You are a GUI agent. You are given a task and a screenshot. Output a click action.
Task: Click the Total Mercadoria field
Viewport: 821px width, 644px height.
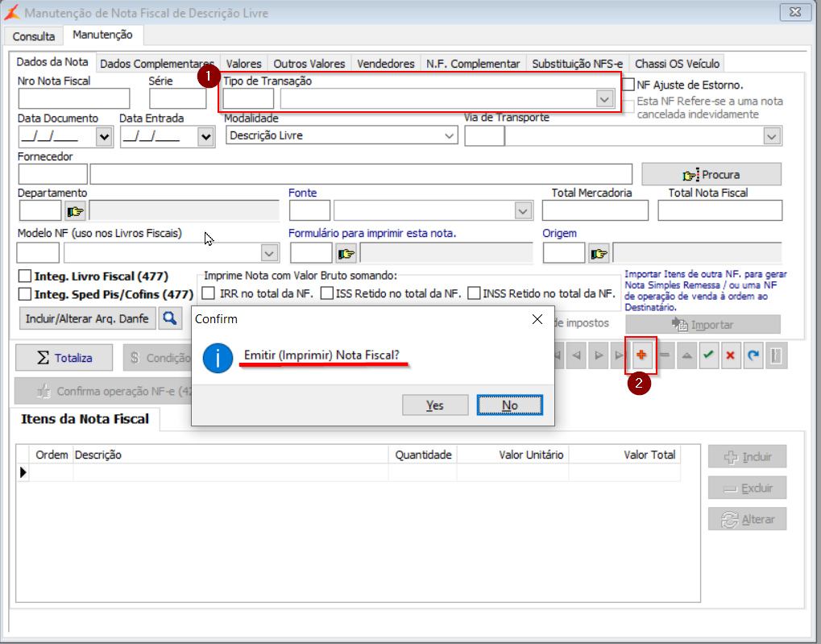(595, 210)
